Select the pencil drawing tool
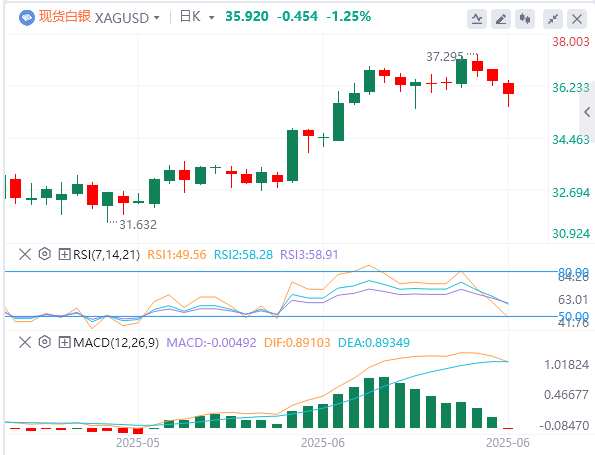The height and width of the screenshot is (455, 595). pyautogui.click(x=501, y=19)
